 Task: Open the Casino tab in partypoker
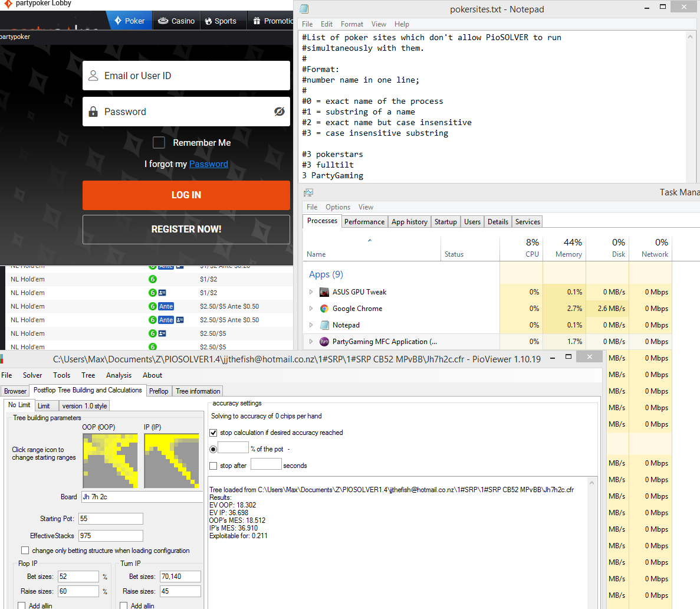point(177,21)
